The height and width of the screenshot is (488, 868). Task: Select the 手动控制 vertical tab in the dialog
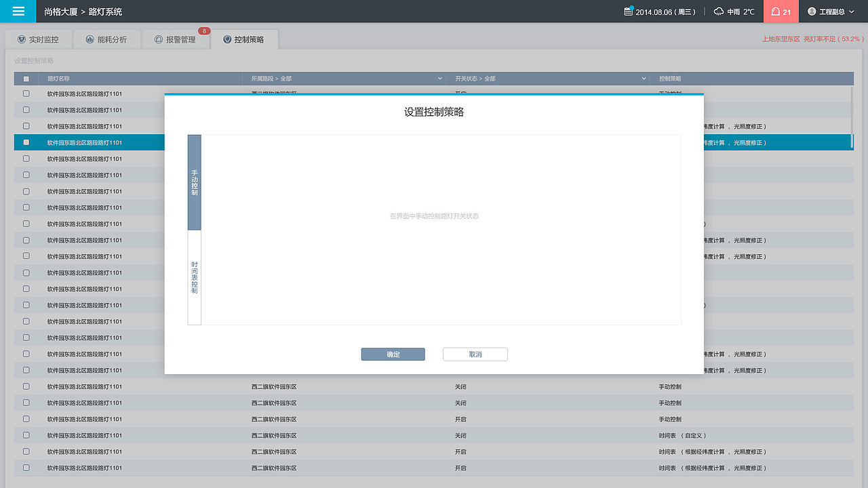tap(195, 182)
